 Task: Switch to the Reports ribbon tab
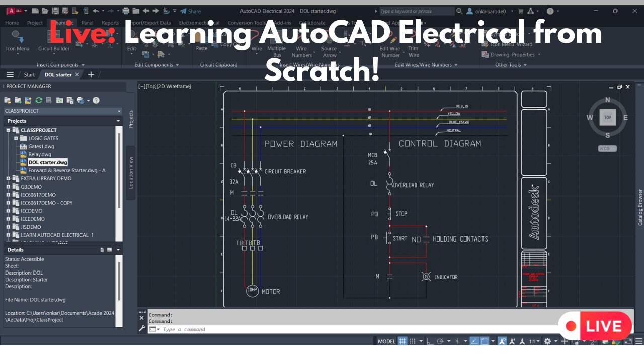coord(110,23)
